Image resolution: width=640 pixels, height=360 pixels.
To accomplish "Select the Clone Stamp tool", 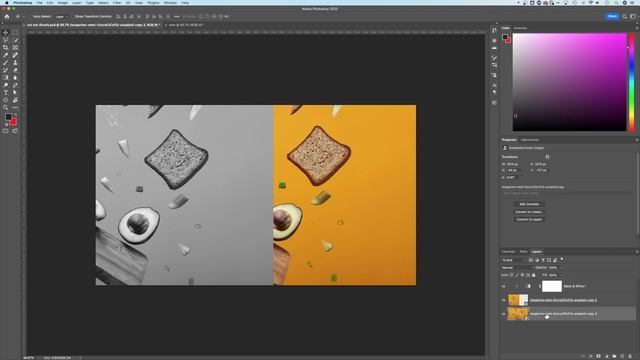I will (15, 63).
